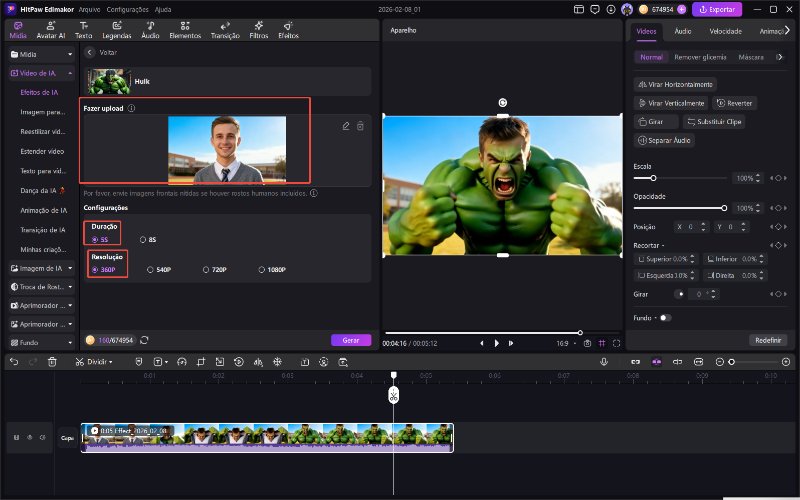Viewport: 800px width, 500px height.
Task: Expand the Imagem de IA sidebar section
Action: (42, 268)
